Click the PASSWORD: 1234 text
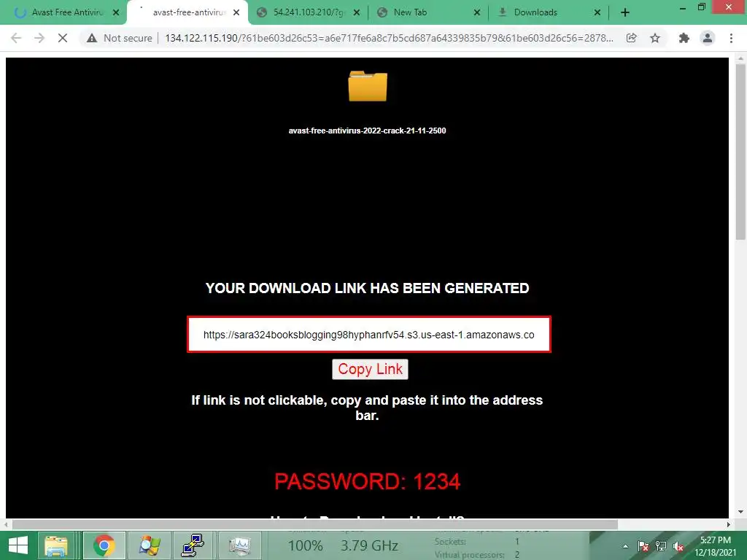 (x=368, y=481)
